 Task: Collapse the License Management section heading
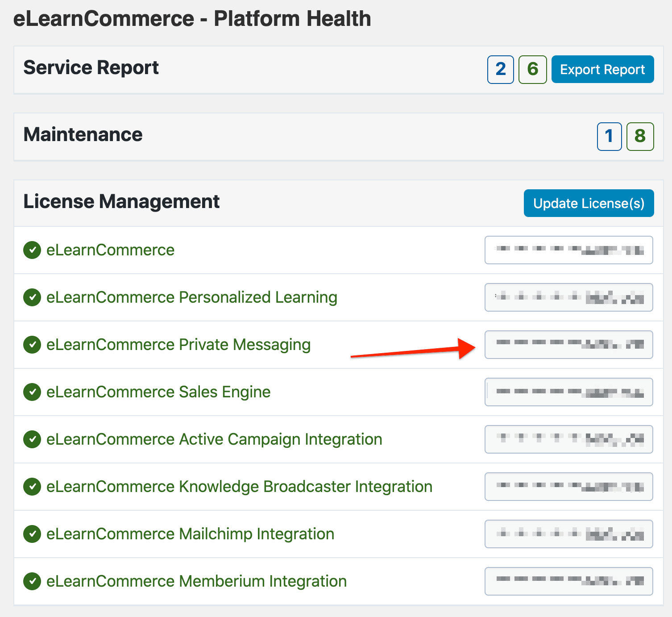tap(121, 201)
